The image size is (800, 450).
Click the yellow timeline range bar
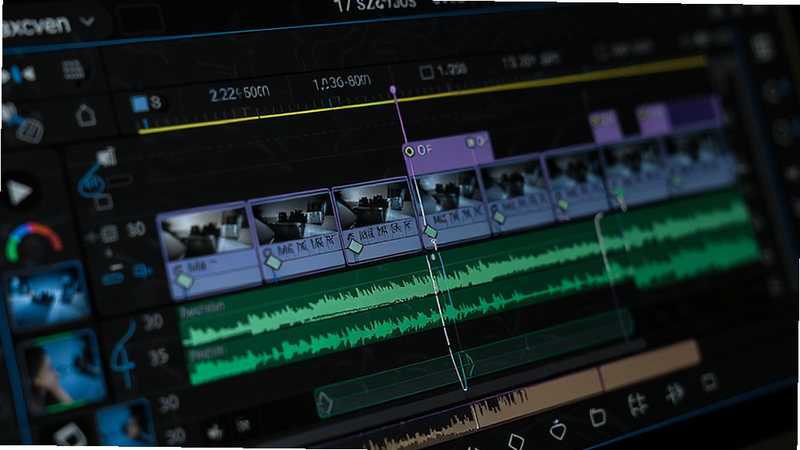[x=422, y=96]
